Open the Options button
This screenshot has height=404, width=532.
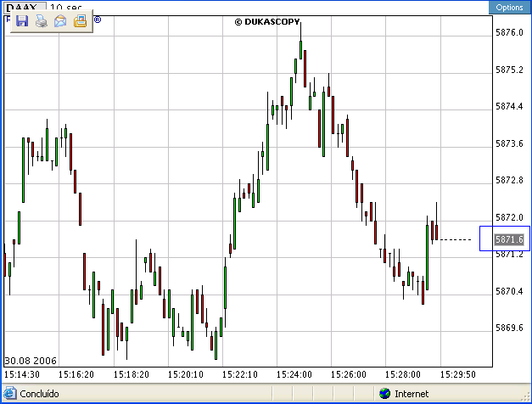point(509,7)
